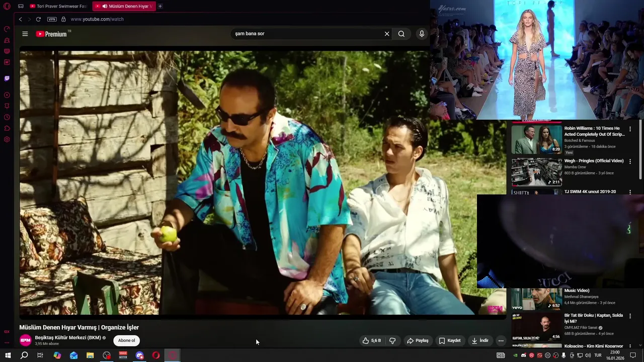
Task: Open History clock icon in sidebar
Action: click(x=7, y=117)
